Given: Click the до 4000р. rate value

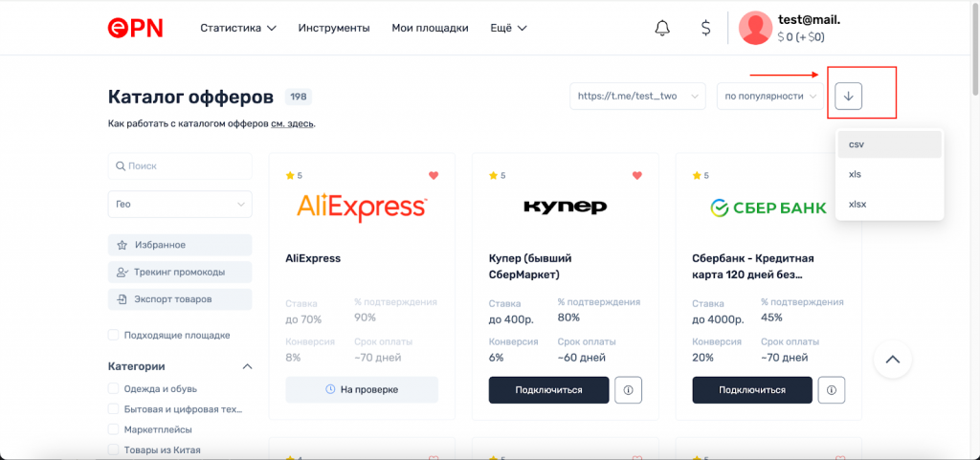Looking at the screenshot, I should [x=718, y=320].
